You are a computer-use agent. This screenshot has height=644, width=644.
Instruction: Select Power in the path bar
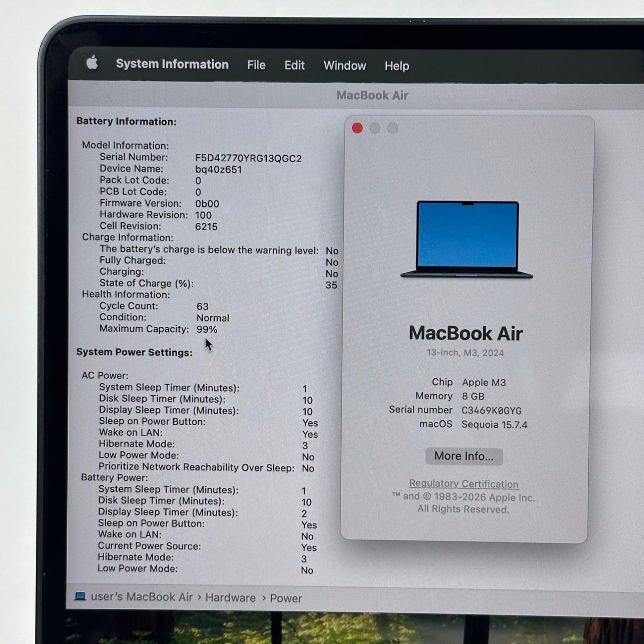pos(286,598)
